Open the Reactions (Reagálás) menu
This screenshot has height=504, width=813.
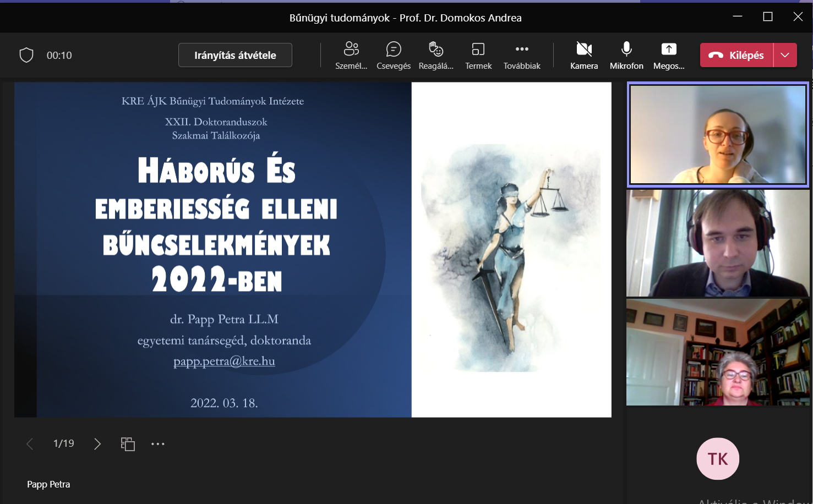(x=436, y=56)
